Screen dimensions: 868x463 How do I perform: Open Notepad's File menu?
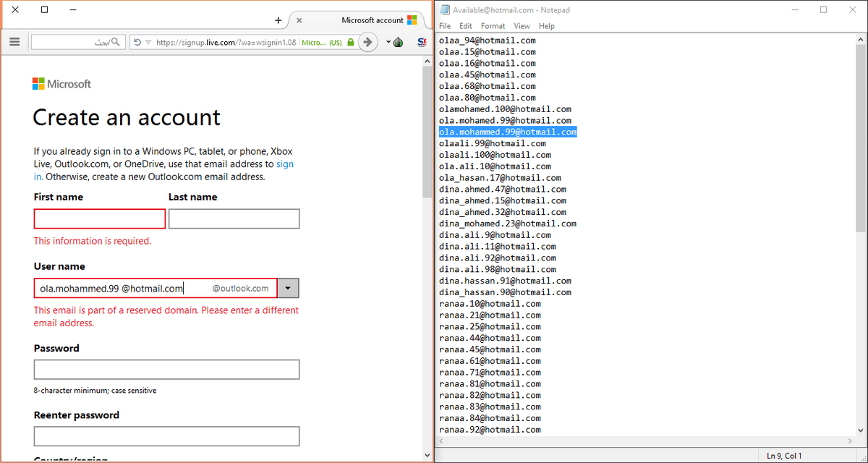click(445, 26)
